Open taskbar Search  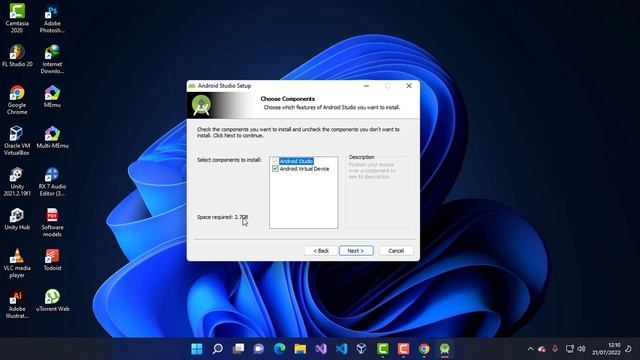tap(218, 349)
